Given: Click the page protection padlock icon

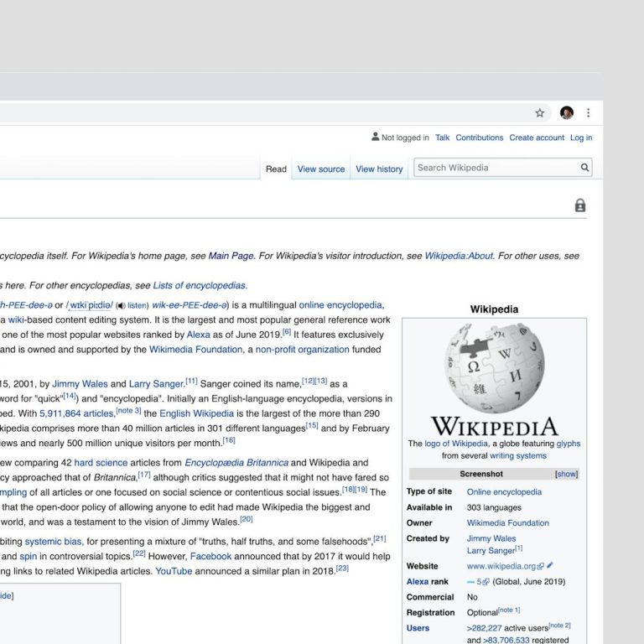Looking at the screenshot, I should pyautogui.click(x=579, y=205).
